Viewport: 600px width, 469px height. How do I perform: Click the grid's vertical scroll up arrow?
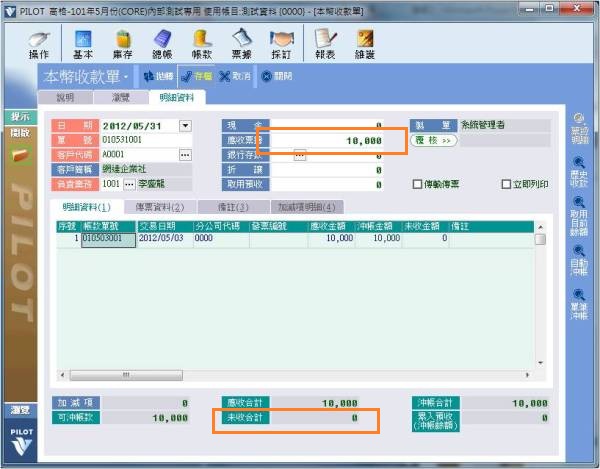click(540, 227)
